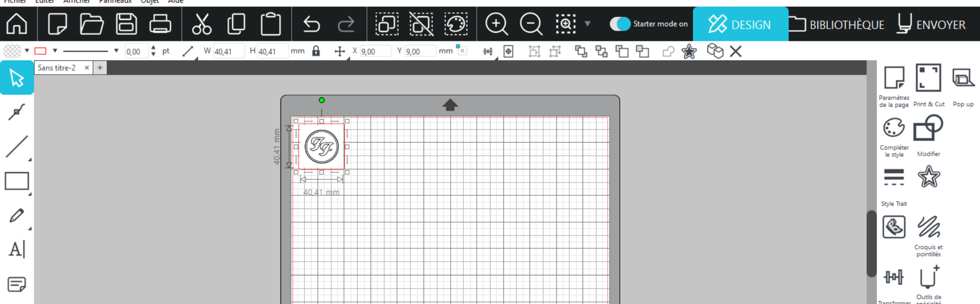The width and height of the screenshot is (980, 304).
Task: Click the Undo arrow
Action: [311, 24]
